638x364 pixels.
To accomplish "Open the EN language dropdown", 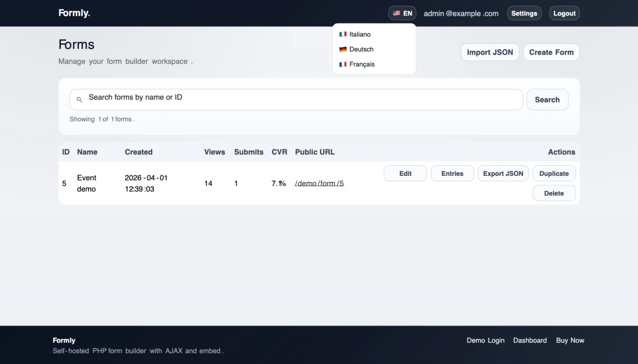I will [402, 13].
